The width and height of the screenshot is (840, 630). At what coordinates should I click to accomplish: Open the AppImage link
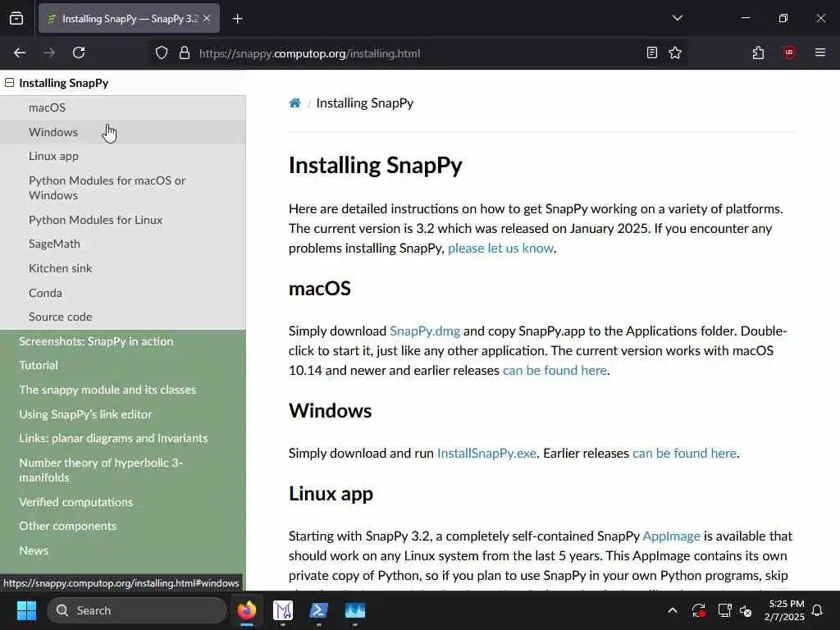point(671,536)
